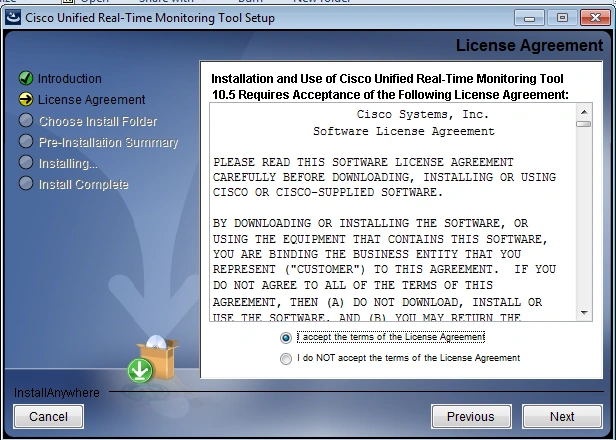This screenshot has height=440, width=616.
Task: Select I accept the terms radio button
Action: click(286, 337)
